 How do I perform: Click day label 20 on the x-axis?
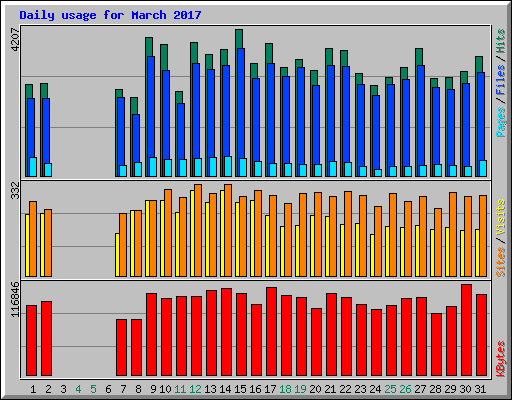tap(315, 389)
